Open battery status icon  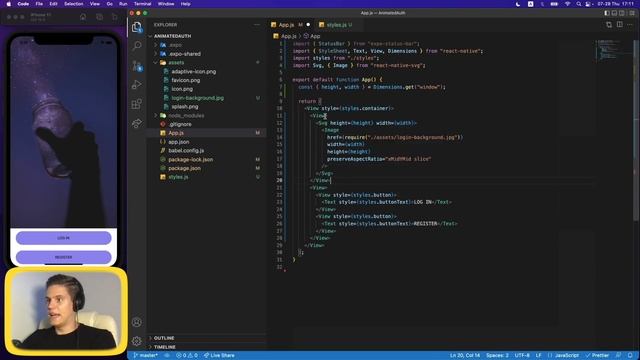click(554, 4)
